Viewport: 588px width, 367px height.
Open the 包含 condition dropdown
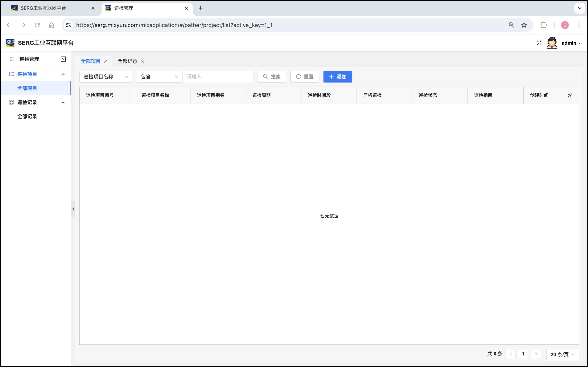pos(159,77)
